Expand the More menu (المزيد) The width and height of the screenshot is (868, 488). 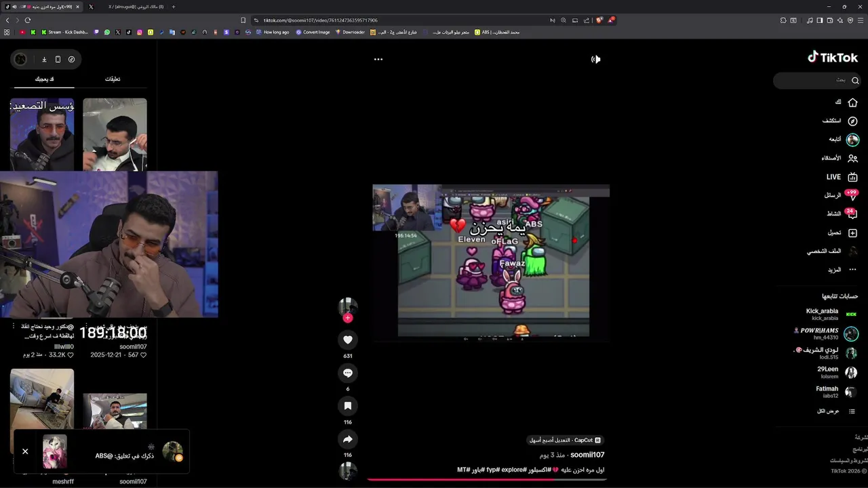click(x=842, y=270)
